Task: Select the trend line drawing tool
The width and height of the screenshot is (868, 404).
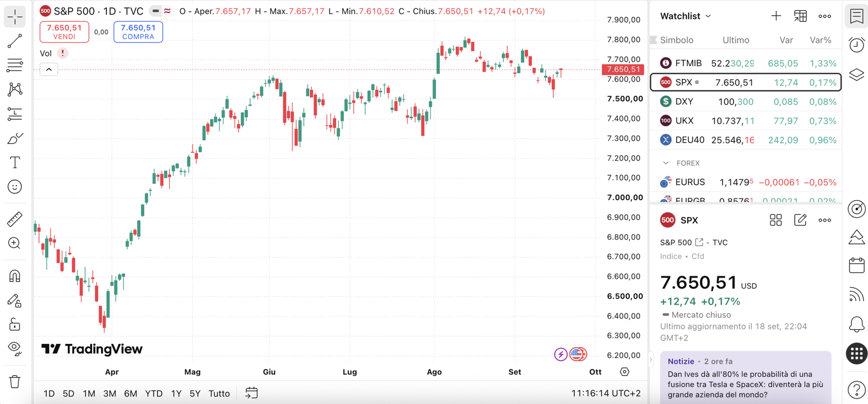Action: pyautogui.click(x=15, y=41)
